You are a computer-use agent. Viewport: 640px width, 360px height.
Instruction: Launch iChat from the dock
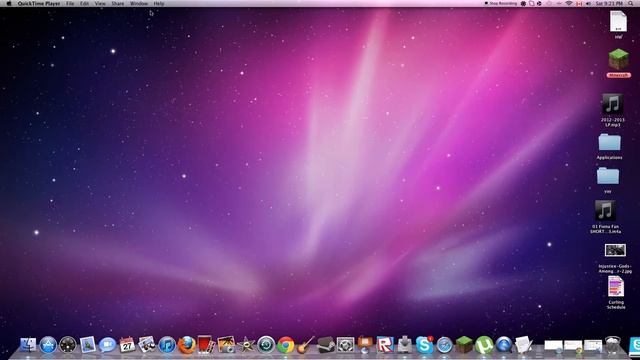(107, 345)
